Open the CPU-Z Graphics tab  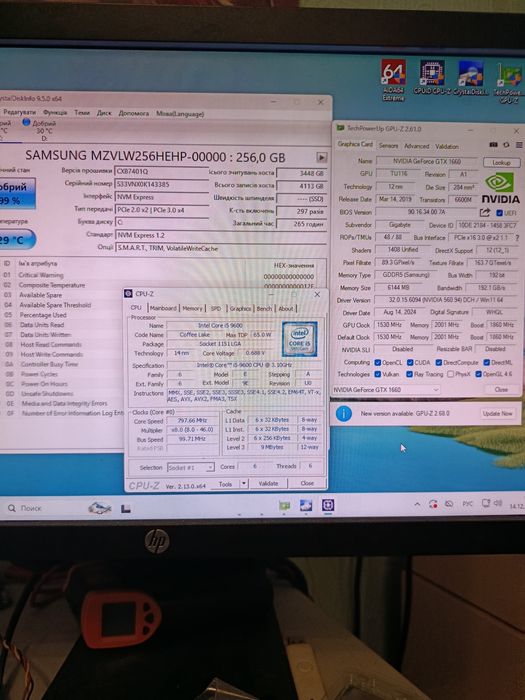coord(240,308)
